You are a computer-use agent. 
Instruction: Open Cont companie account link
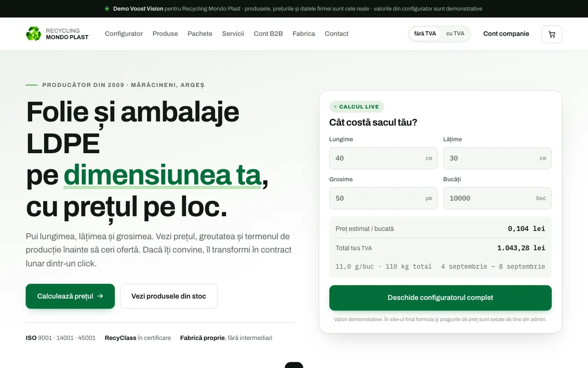coord(506,34)
